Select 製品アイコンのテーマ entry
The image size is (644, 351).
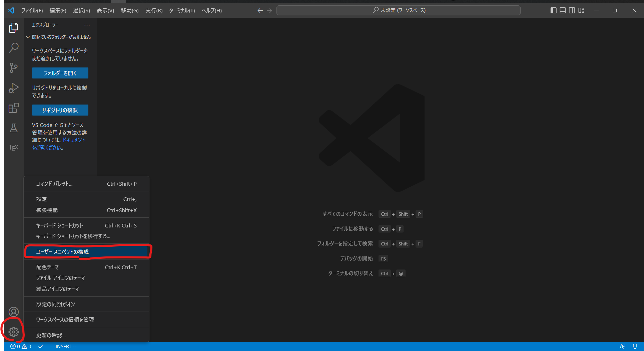pos(86,289)
